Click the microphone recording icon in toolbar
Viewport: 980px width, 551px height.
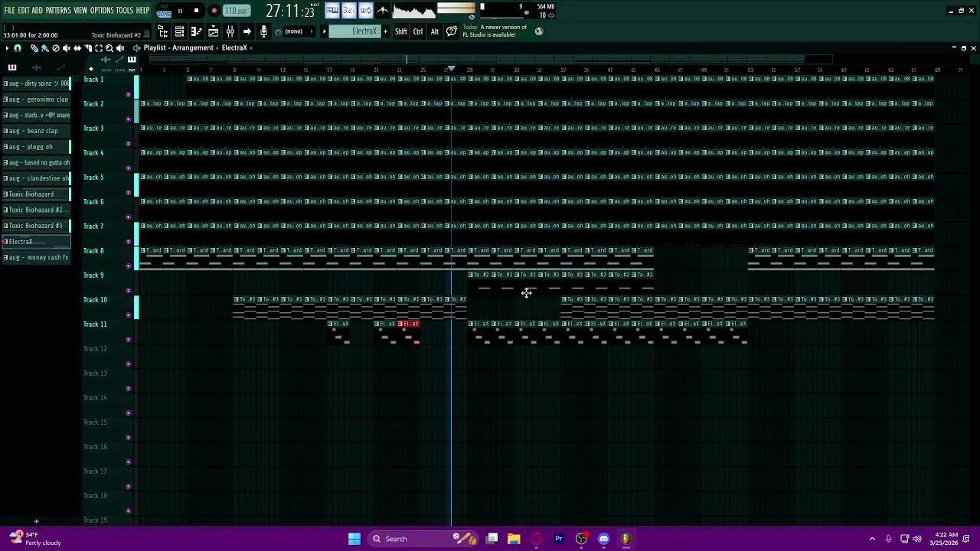pos(263,31)
